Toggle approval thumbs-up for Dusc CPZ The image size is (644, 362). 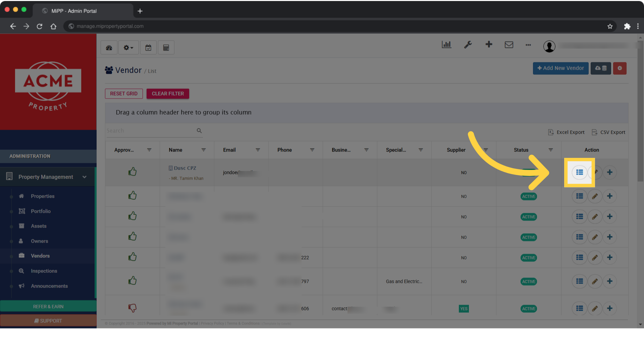coord(132,171)
